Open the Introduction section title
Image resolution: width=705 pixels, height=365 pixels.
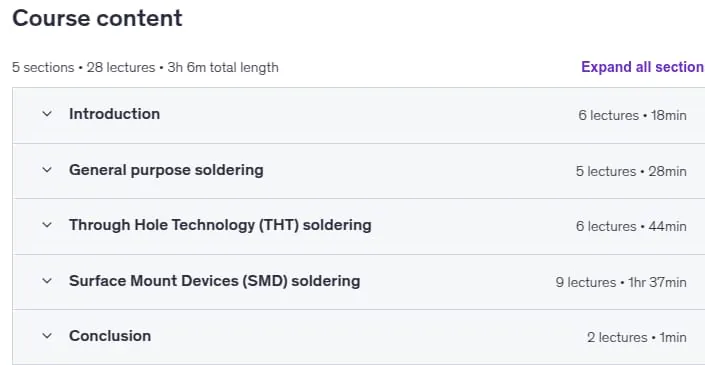coord(115,114)
